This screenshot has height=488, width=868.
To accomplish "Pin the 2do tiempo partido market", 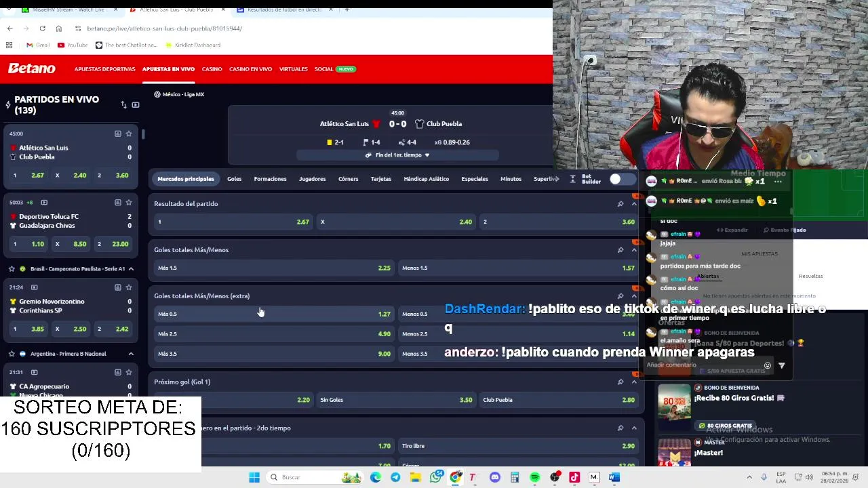I will coord(620,428).
